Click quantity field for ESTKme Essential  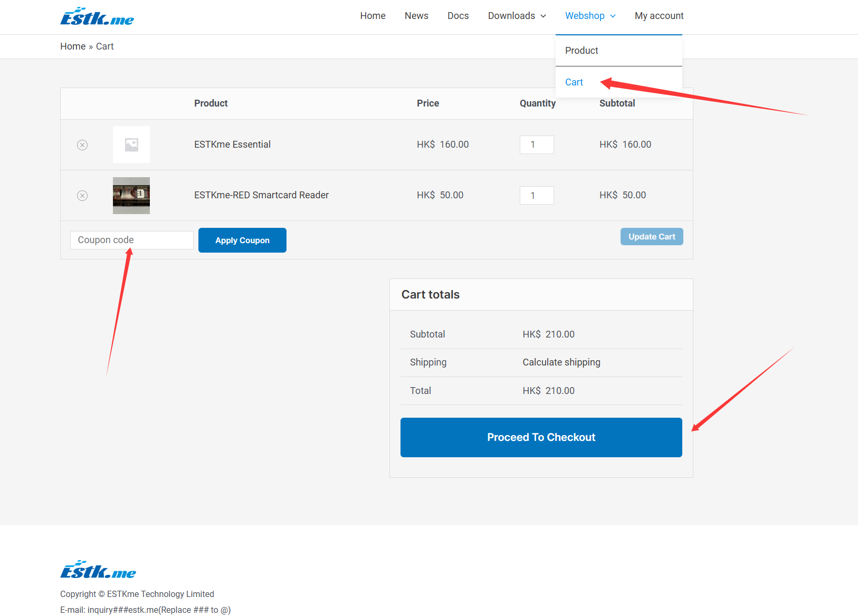coord(537,145)
